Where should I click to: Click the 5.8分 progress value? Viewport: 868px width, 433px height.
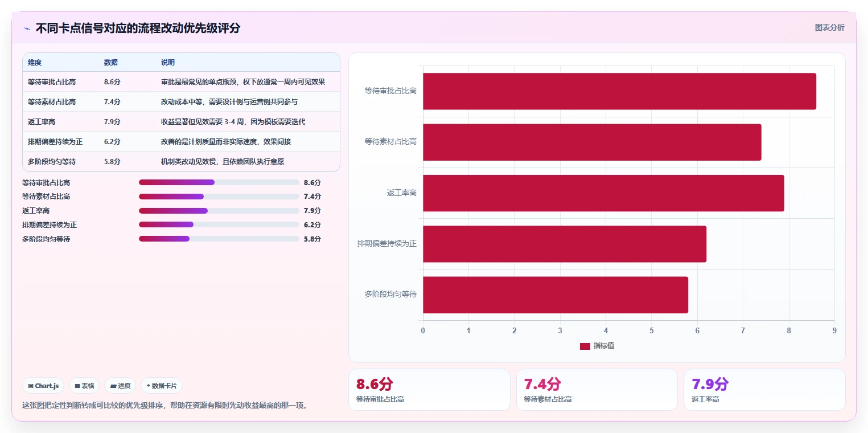(312, 239)
